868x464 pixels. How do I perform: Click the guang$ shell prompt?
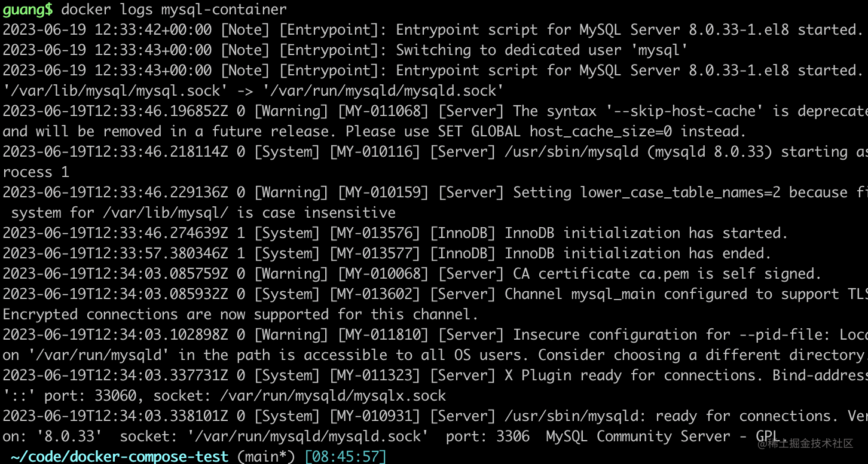(27, 10)
